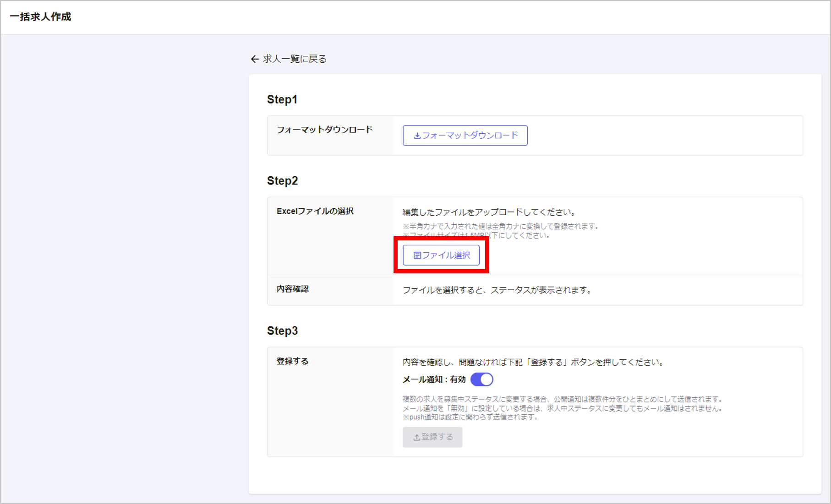Download the Excel format template in Step1

(465, 135)
